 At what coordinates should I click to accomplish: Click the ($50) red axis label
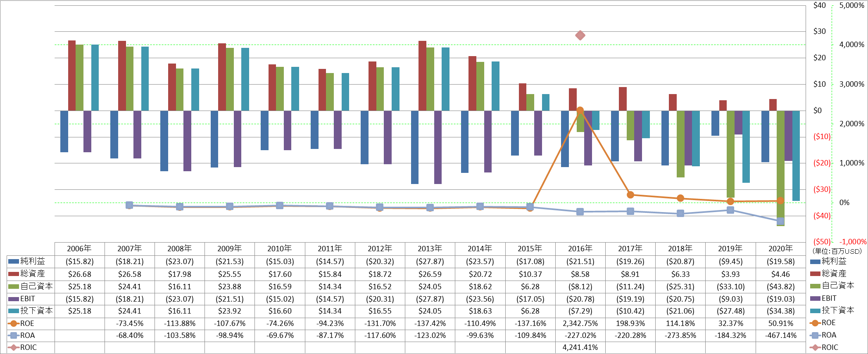point(822,242)
